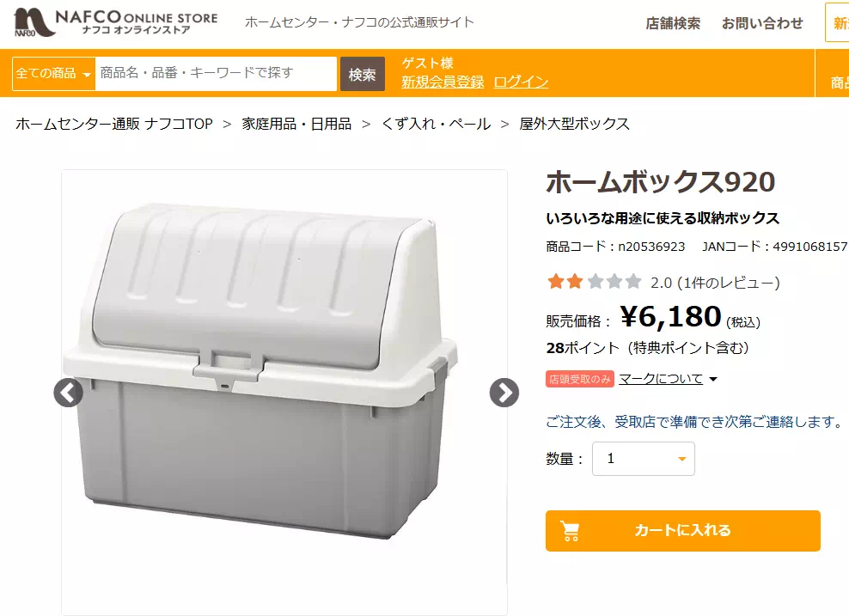This screenshot has width=849, height=616.
Task: Click the shopping cart icon
Action: coord(571,531)
